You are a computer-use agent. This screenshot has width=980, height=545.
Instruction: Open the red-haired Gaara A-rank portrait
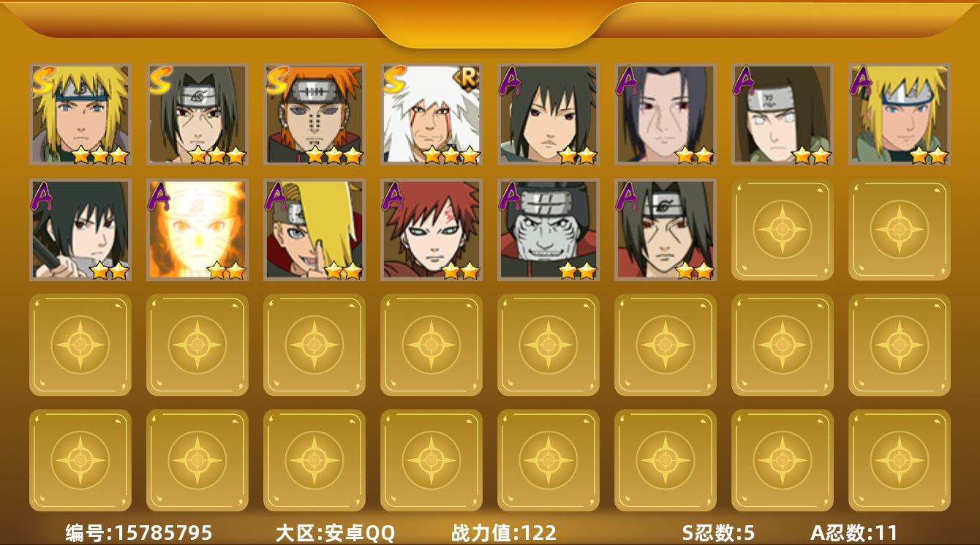click(x=431, y=230)
